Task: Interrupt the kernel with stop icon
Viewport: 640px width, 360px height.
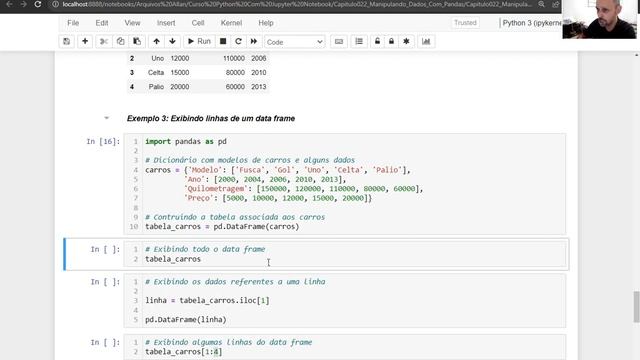Action: (223, 42)
